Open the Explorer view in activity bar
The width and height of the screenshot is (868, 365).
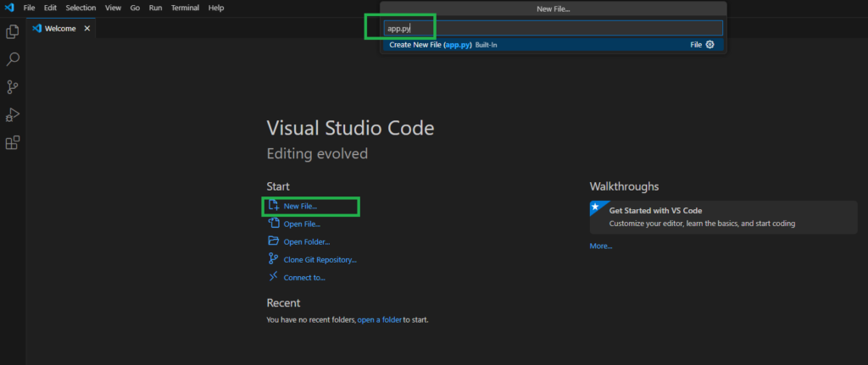[x=13, y=32]
